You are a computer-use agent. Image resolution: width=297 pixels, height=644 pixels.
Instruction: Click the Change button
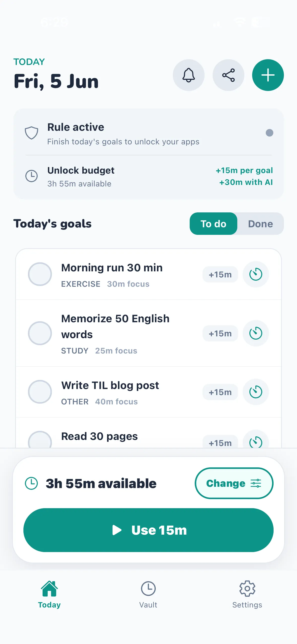pos(234,483)
